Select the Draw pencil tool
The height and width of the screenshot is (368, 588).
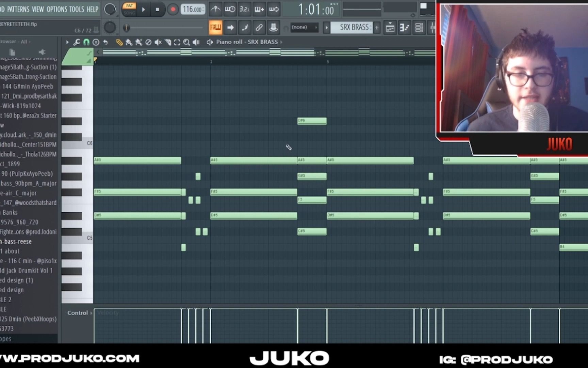point(119,42)
